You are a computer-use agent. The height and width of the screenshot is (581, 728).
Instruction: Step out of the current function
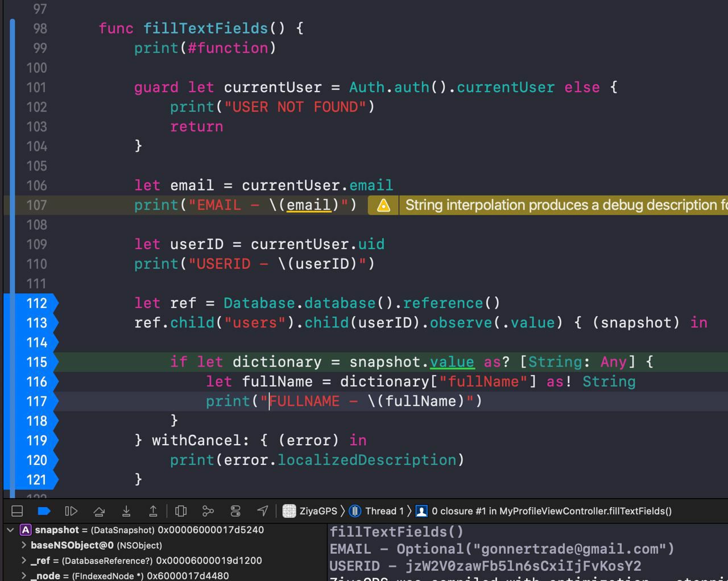coord(153,511)
